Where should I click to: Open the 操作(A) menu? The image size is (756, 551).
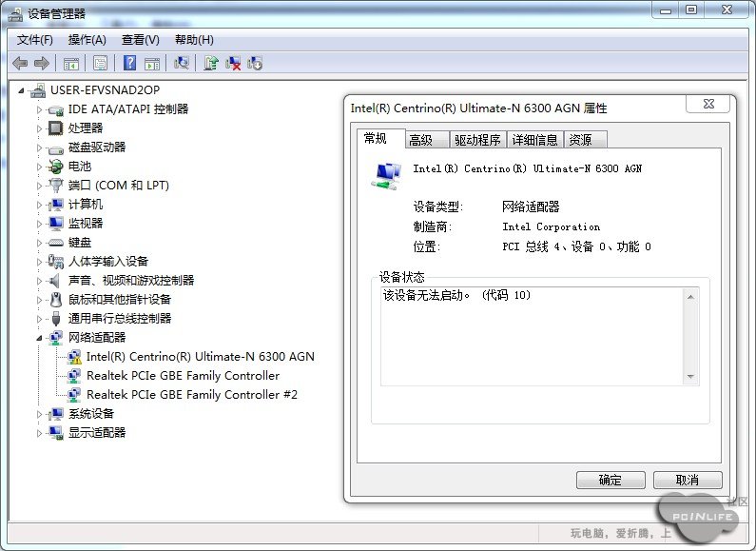click(87, 40)
